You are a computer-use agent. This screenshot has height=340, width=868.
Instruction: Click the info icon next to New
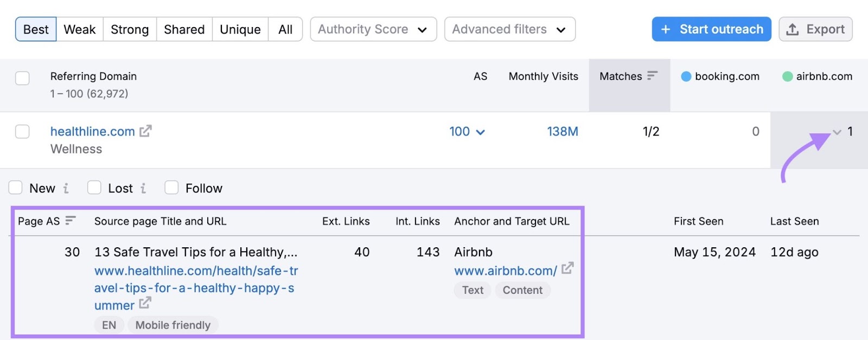coord(66,188)
